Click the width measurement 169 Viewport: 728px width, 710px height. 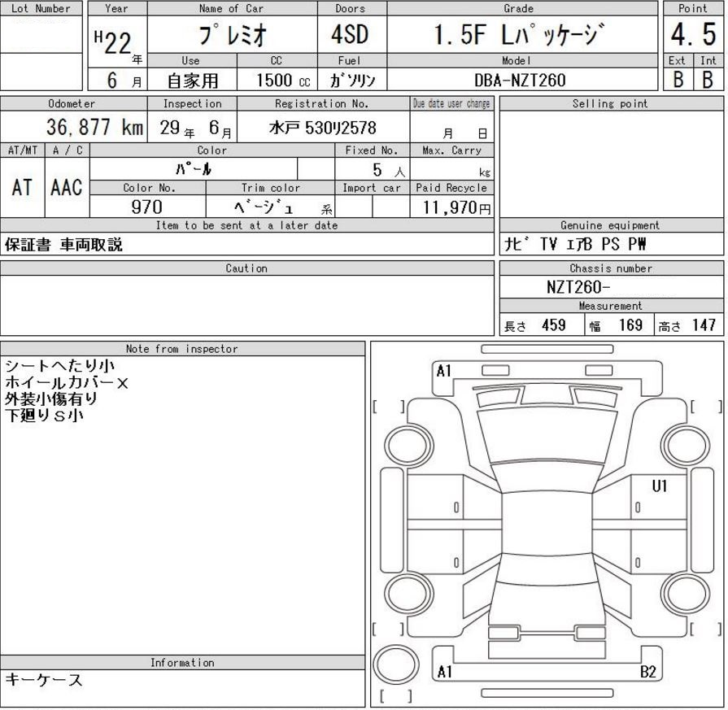[x=630, y=325]
